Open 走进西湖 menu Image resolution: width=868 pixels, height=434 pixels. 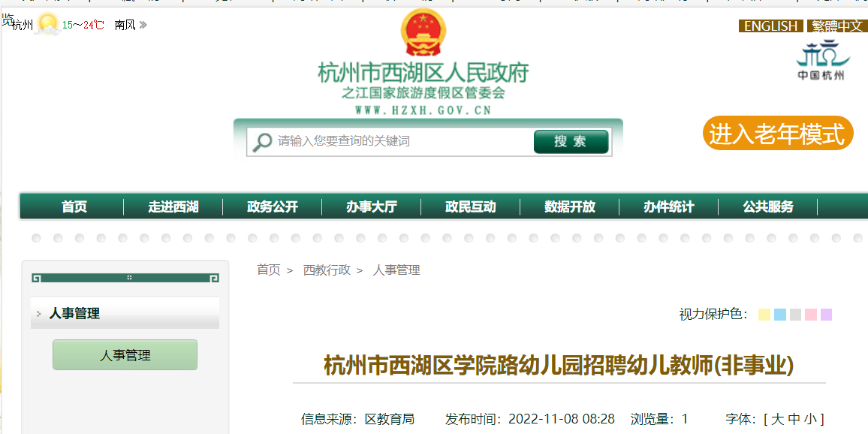tap(173, 207)
